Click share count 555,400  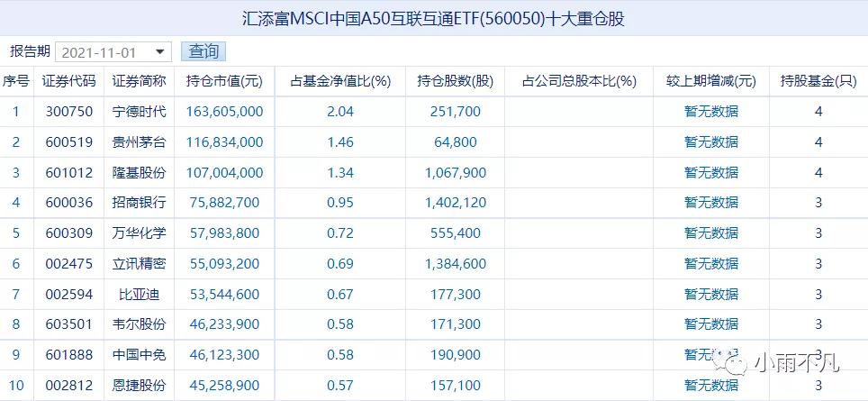[455, 233]
